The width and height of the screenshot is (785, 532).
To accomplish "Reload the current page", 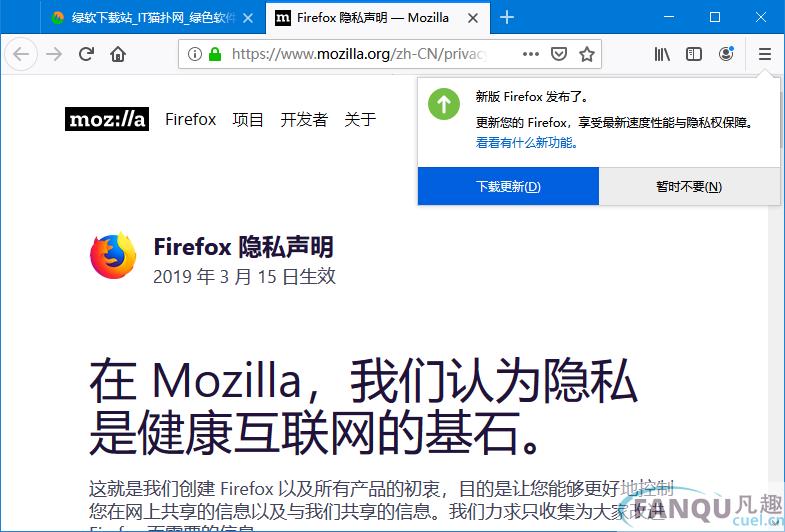I will coord(86,54).
